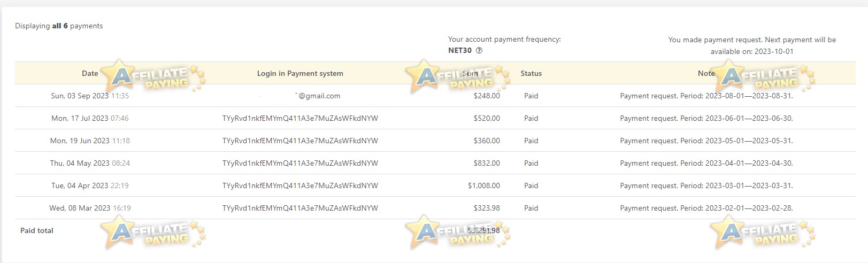Select the Status column header
Viewport: 868px width, 263px height.
531,73
